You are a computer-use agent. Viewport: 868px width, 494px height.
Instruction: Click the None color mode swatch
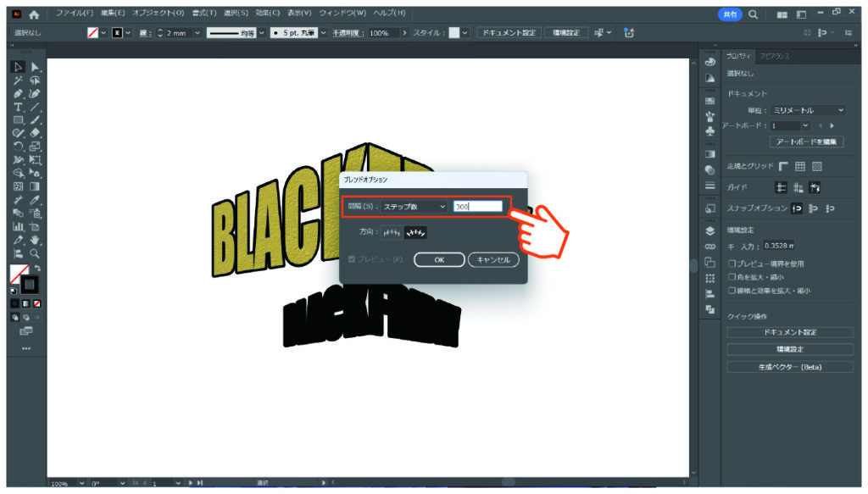(x=37, y=303)
